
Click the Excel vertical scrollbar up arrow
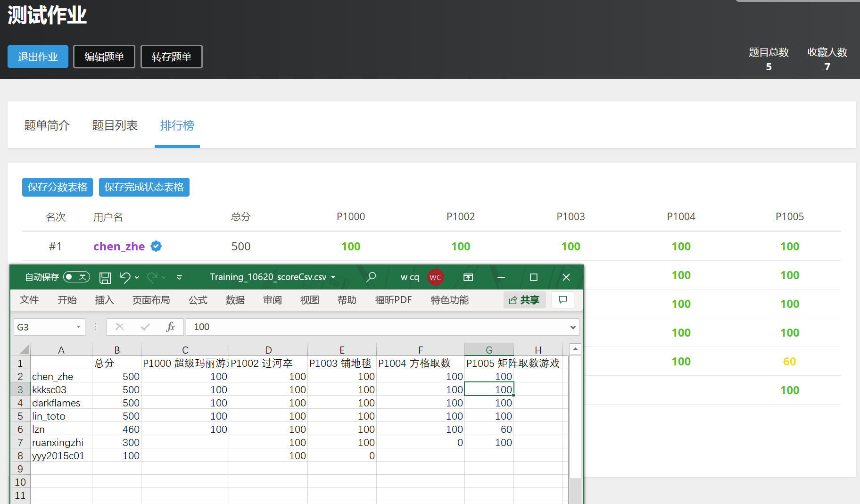coord(575,349)
